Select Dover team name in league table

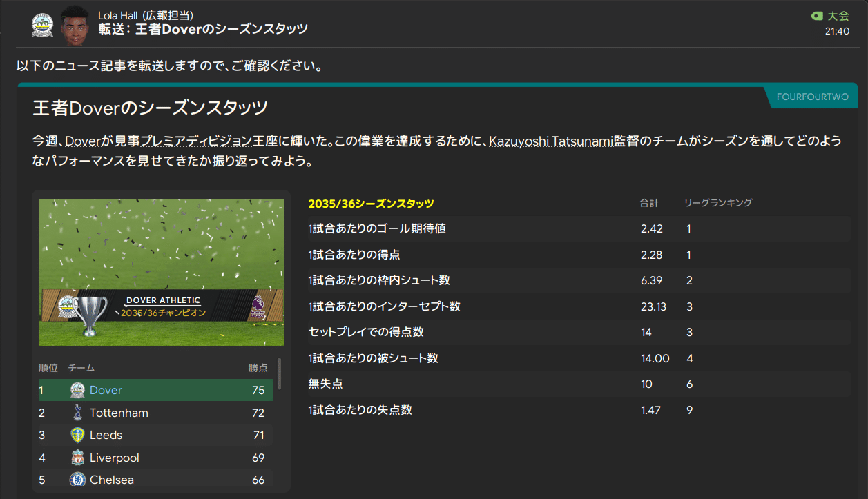106,390
